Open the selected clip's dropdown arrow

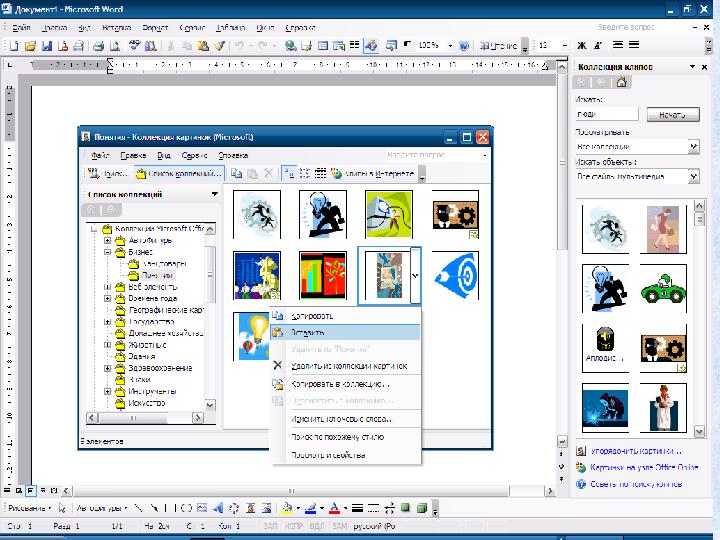pyautogui.click(x=415, y=276)
